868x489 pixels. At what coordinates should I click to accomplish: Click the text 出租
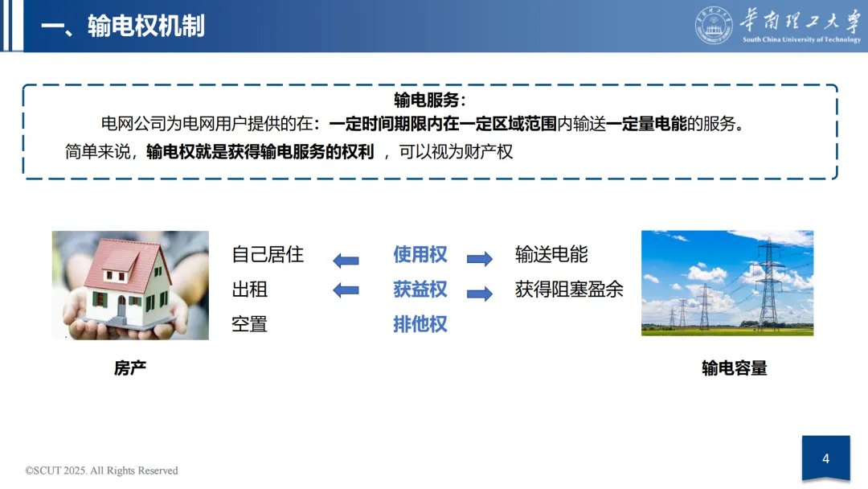tap(250, 289)
